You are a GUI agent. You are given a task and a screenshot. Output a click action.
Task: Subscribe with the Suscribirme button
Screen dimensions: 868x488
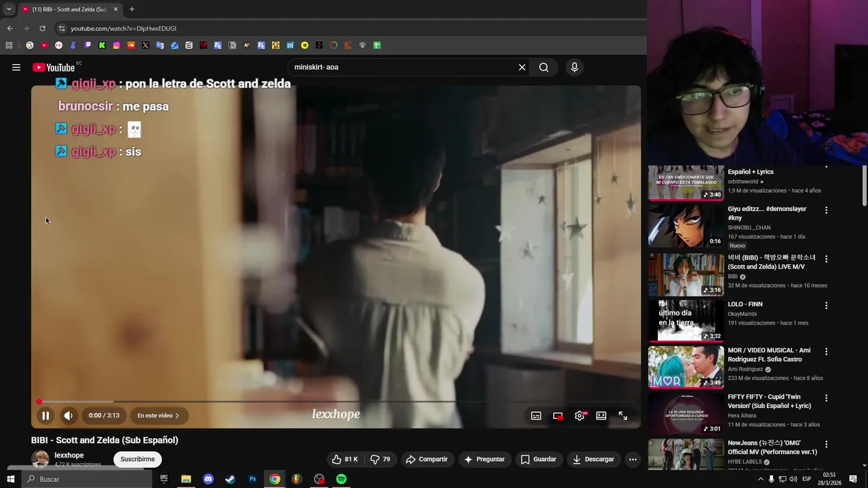point(138,460)
